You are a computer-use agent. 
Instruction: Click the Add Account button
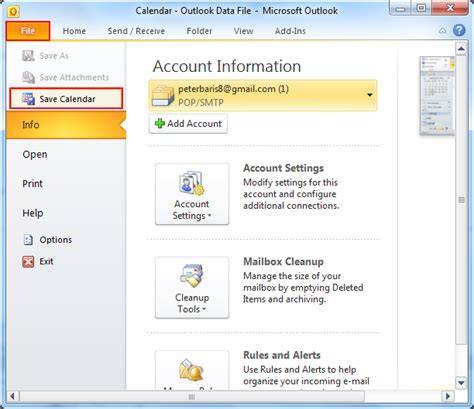click(188, 124)
